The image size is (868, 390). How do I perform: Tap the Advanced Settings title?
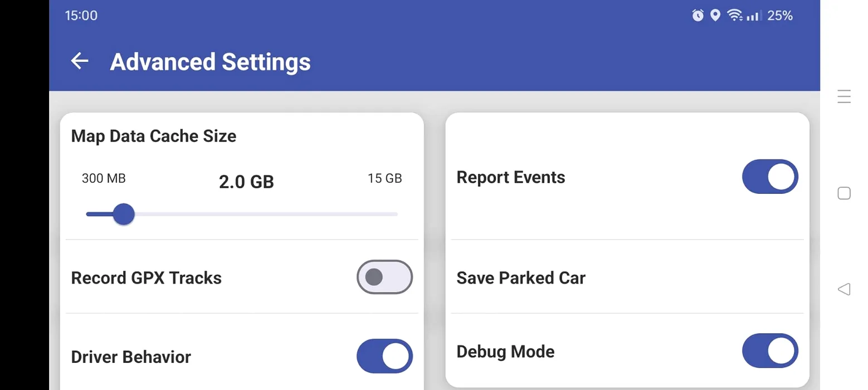point(210,61)
